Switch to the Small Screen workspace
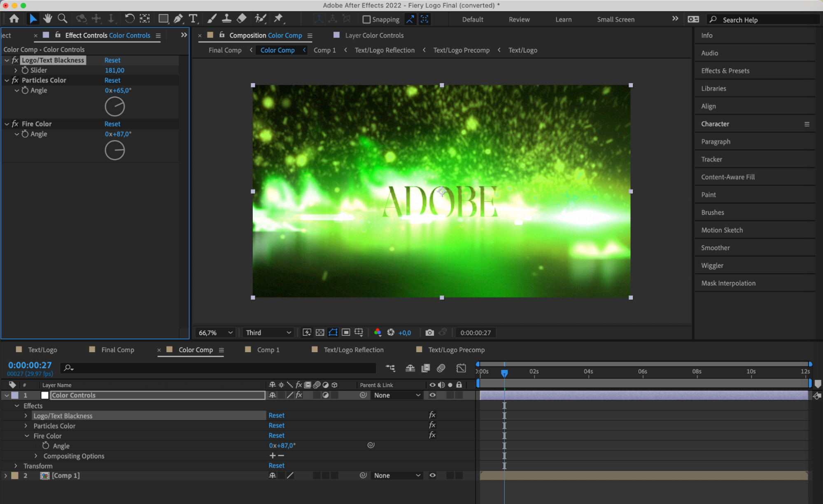 pos(616,19)
